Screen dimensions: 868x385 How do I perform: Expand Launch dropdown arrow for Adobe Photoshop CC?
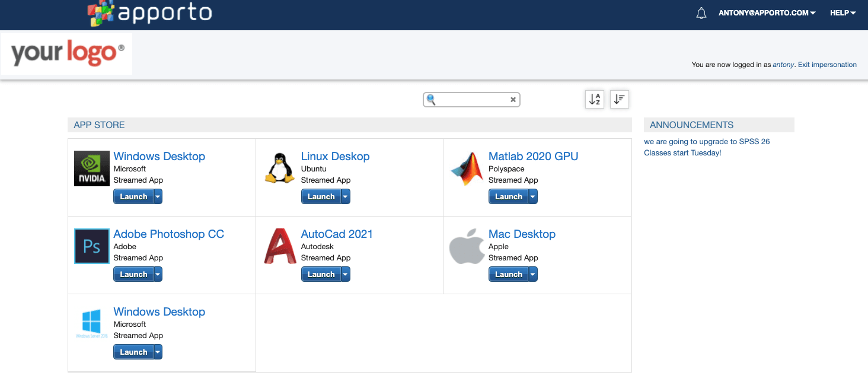click(158, 274)
